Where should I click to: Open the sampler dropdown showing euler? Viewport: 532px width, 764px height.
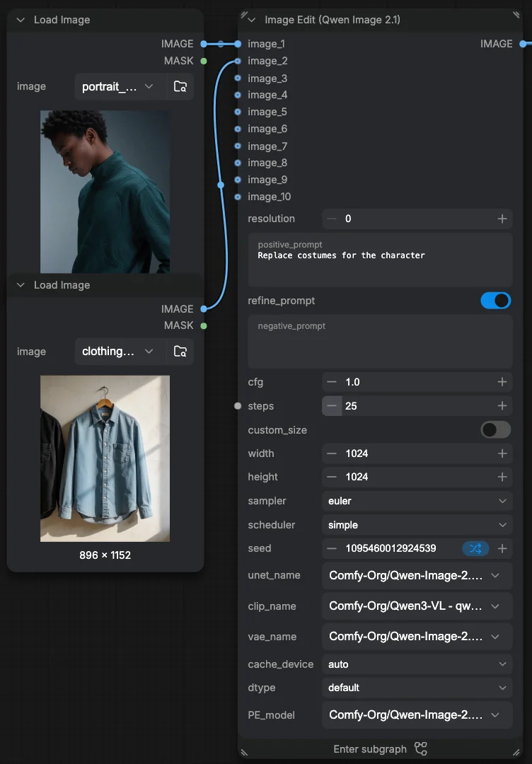[417, 501]
